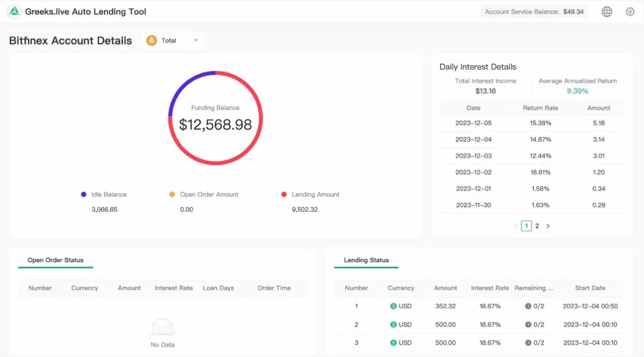Open the language globe icon
The height and width of the screenshot is (357, 644).
606,11
